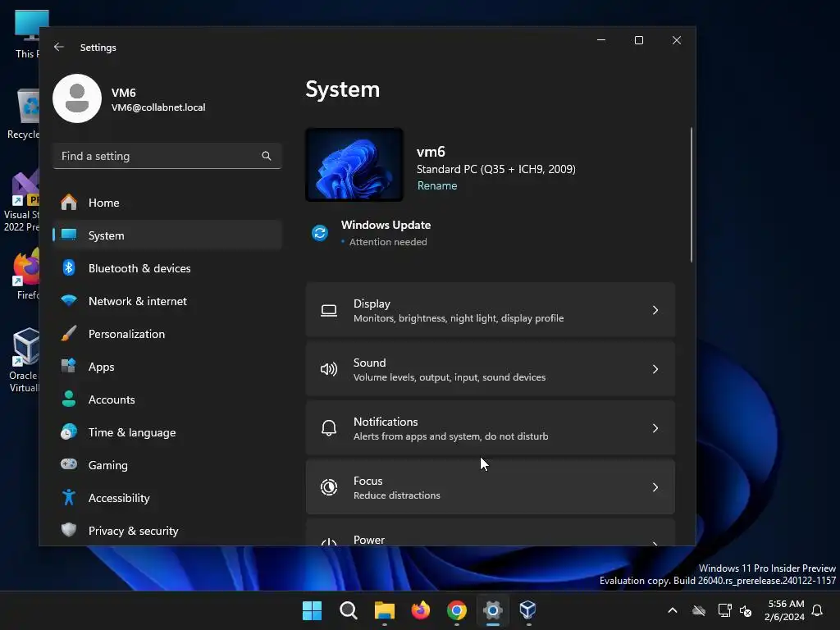840x630 pixels.
Task: Open Notifications alerts settings
Action: point(491,428)
